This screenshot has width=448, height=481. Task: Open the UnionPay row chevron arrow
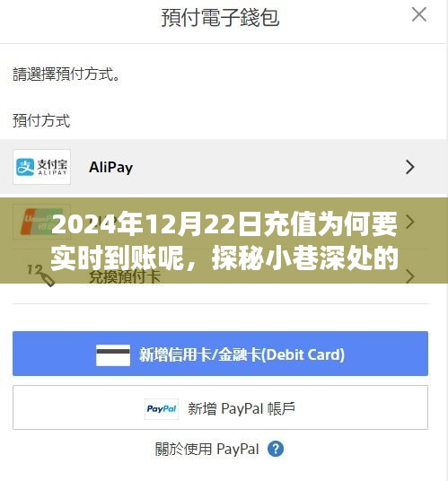click(x=409, y=222)
